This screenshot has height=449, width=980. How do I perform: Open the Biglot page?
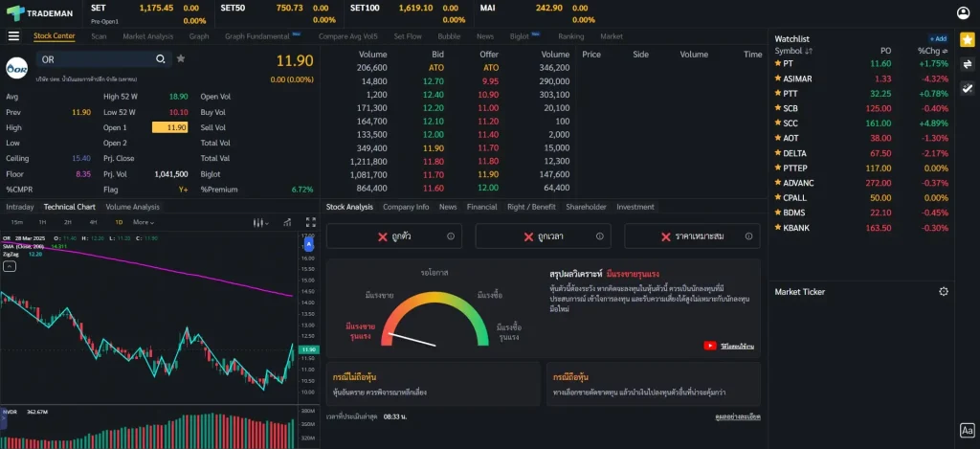tap(520, 36)
